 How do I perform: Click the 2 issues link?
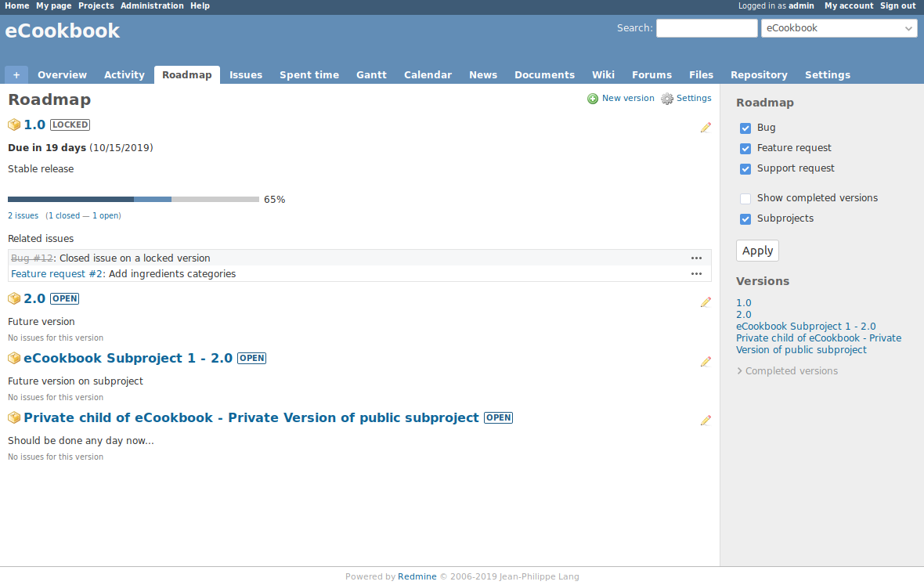23,215
